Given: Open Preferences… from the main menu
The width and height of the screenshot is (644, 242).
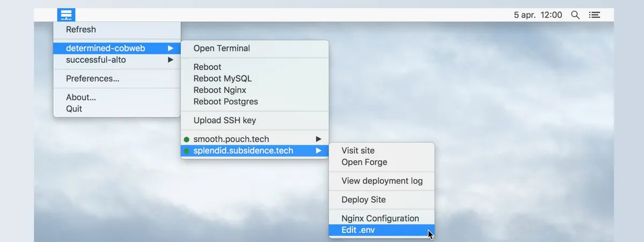Looking at the screenshot, I should pos(92,79).
